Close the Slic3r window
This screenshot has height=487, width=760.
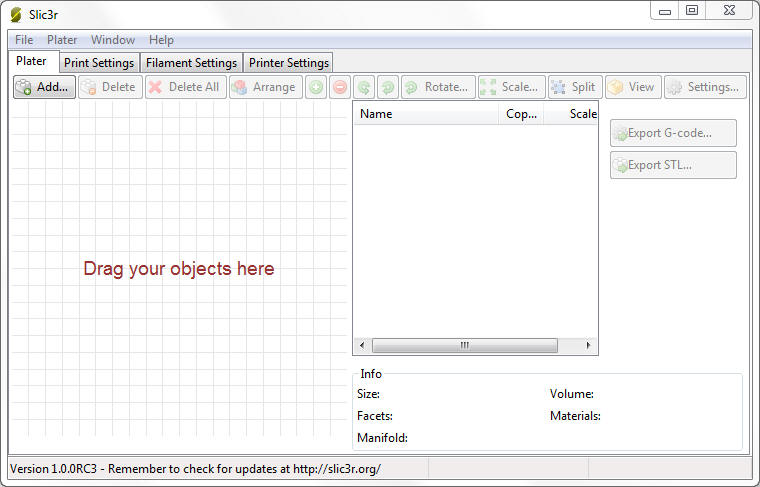click(729, 11)
